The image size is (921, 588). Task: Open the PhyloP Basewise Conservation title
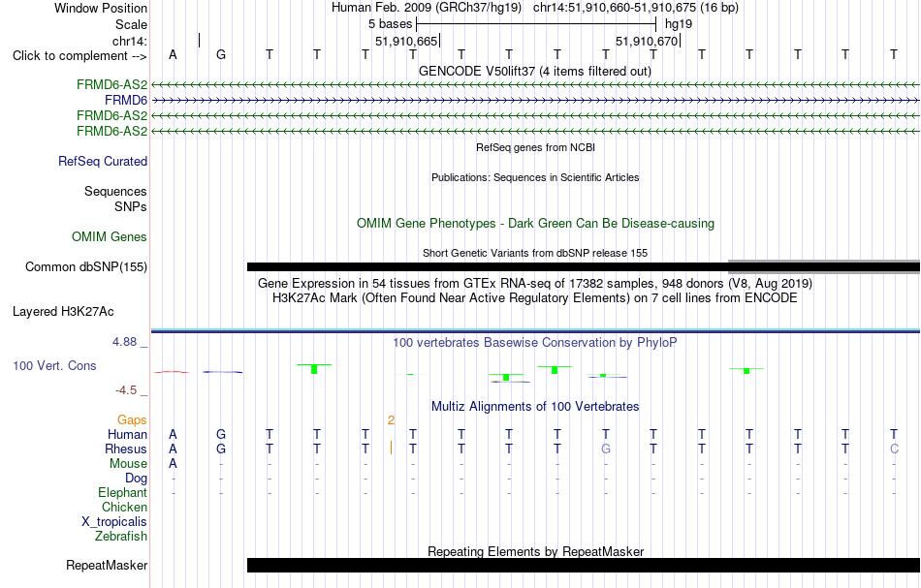(x=535, y=343)
